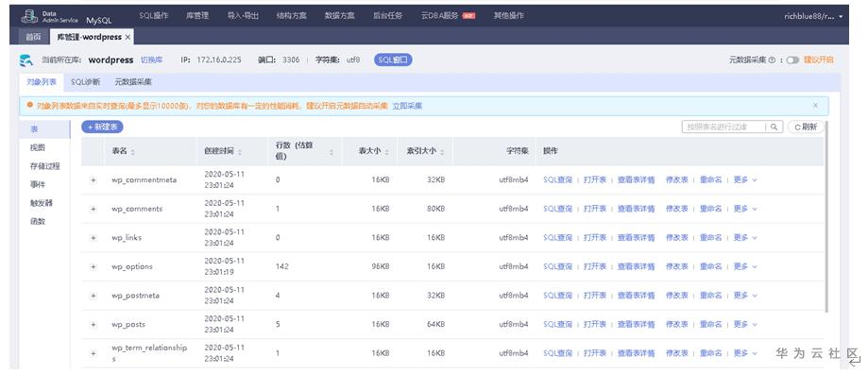The image size is (868, 374).
Task: Switch to the 对象列表 tab
Action: 42,82
